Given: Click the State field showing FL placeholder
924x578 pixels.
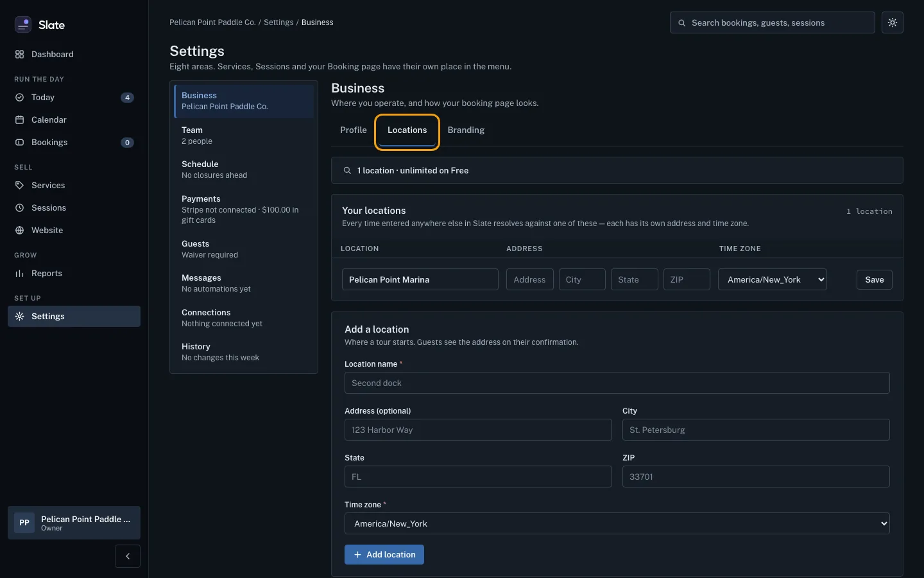Looking at the screenshot, I should pos(478,477).
